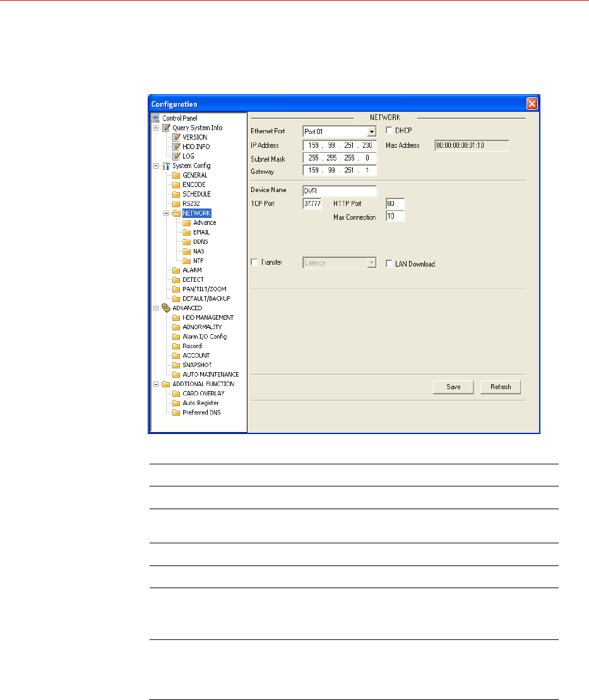
Task: Click the Device Name field
Action: tap(340, 191)
